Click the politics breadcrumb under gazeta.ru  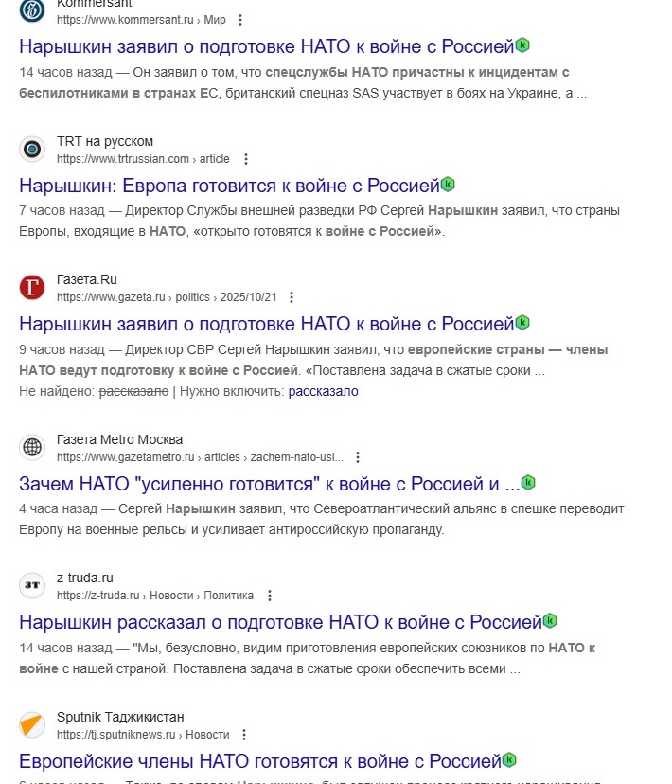tap(194, 296)
